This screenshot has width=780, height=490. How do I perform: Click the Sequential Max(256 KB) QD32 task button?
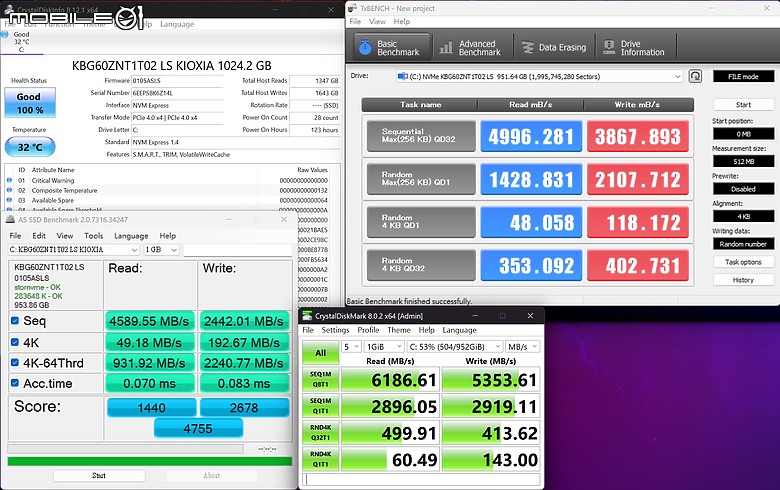coord(421,136)
